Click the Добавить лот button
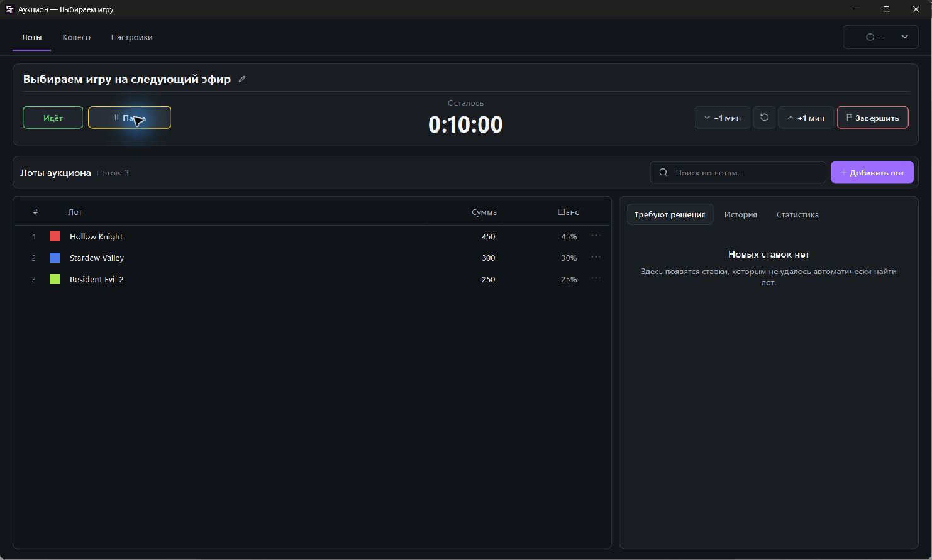The width and height of the screenshot is (932, 560). tap(872, 172)
